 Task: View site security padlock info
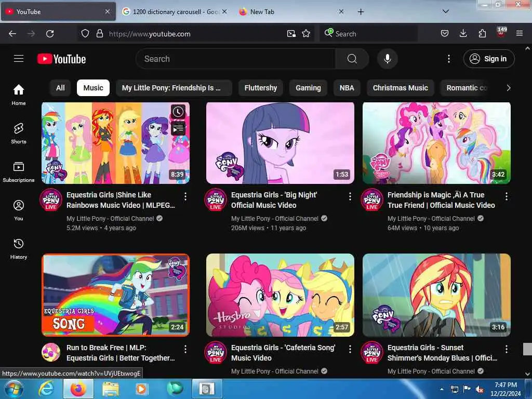coord(99,34)
